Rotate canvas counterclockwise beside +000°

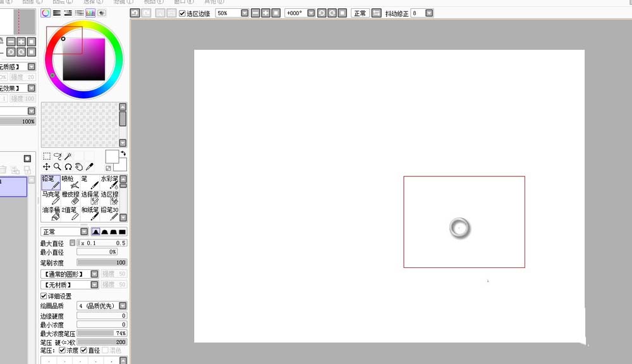click(322, 13)
